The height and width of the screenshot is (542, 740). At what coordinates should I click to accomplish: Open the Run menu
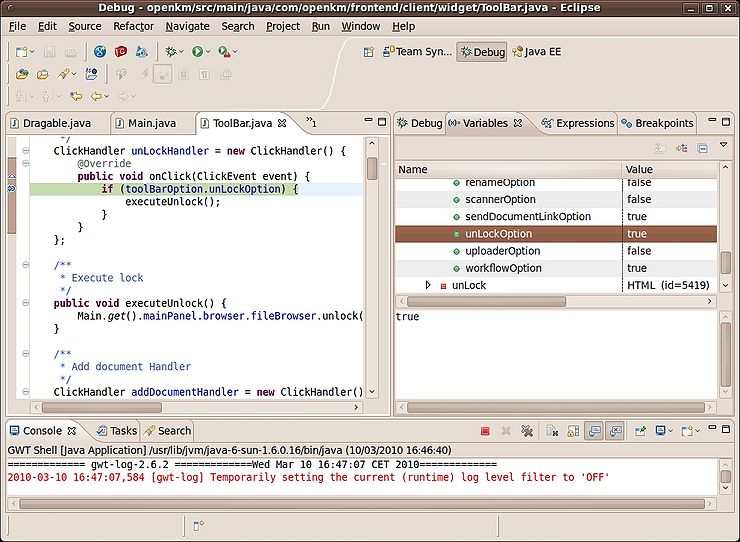321,26
